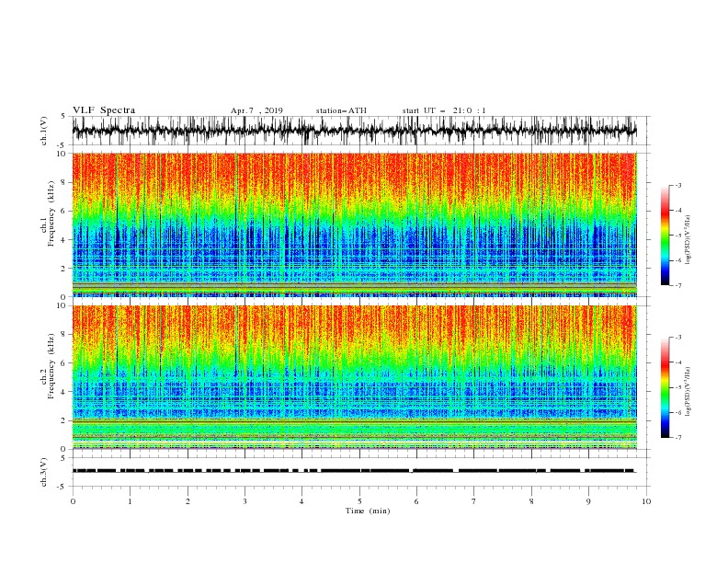728x563 pixels.
Task: Click time axis tick label '0'
Action: (73, 501)
